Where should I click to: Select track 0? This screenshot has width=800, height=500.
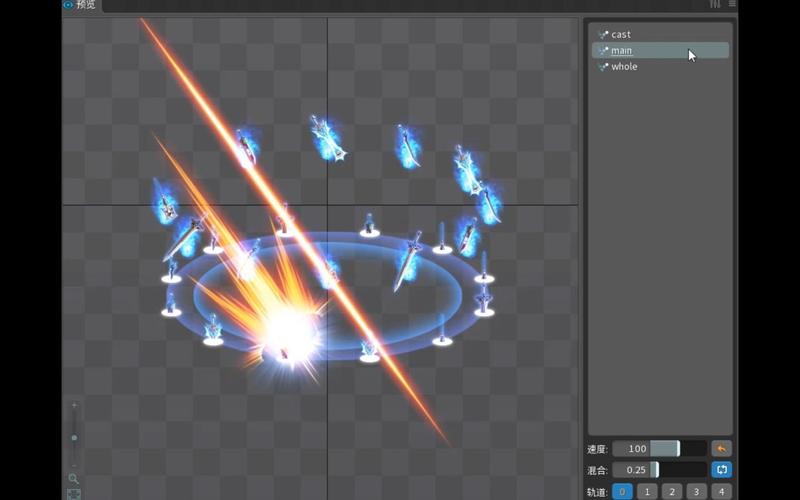tap(622, 492)
